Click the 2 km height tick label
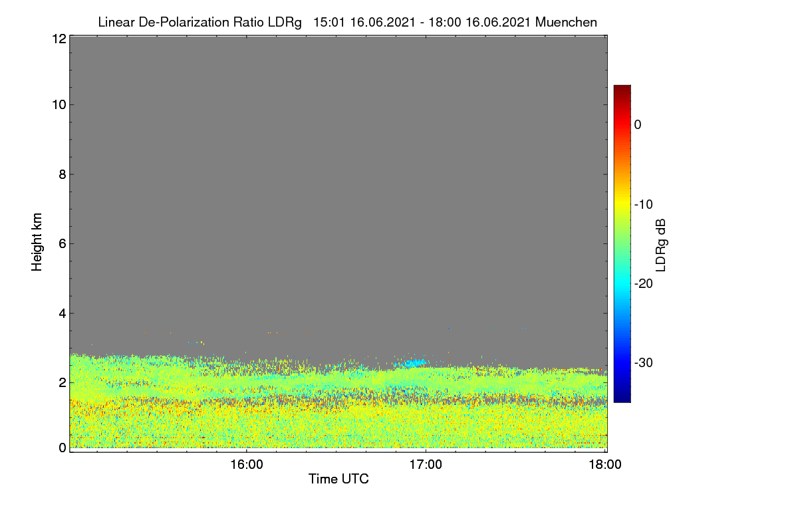The image size is (798, 532). click(x=62, y=382)
